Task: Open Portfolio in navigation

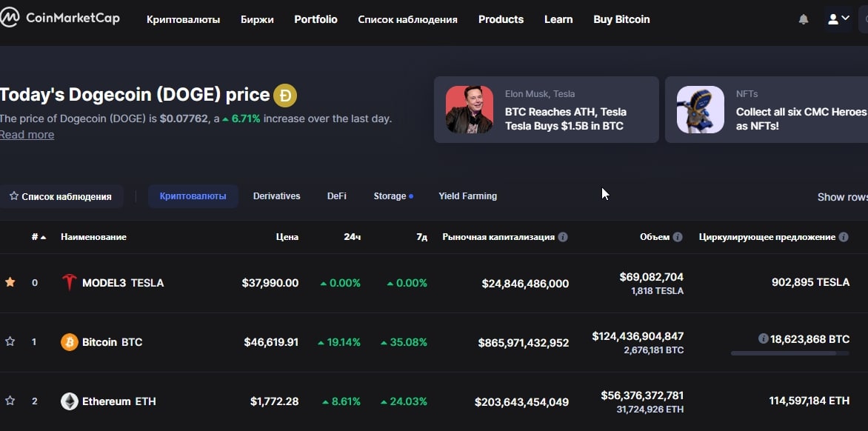Action: (x=316, y=19)
